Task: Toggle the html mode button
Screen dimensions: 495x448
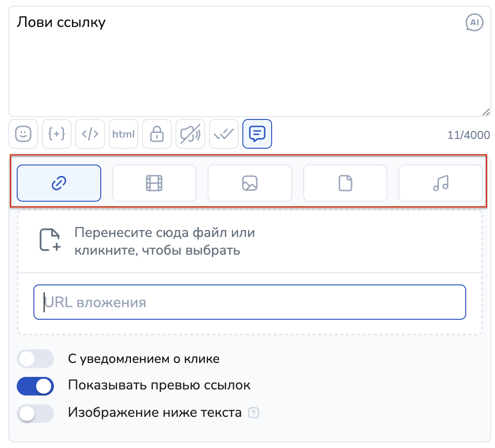Action: pos(124,134)
